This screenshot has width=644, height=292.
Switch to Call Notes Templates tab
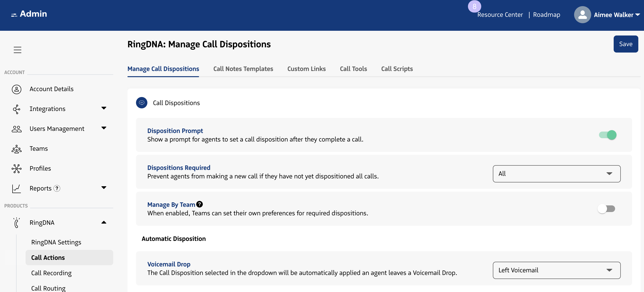[243, 69]
